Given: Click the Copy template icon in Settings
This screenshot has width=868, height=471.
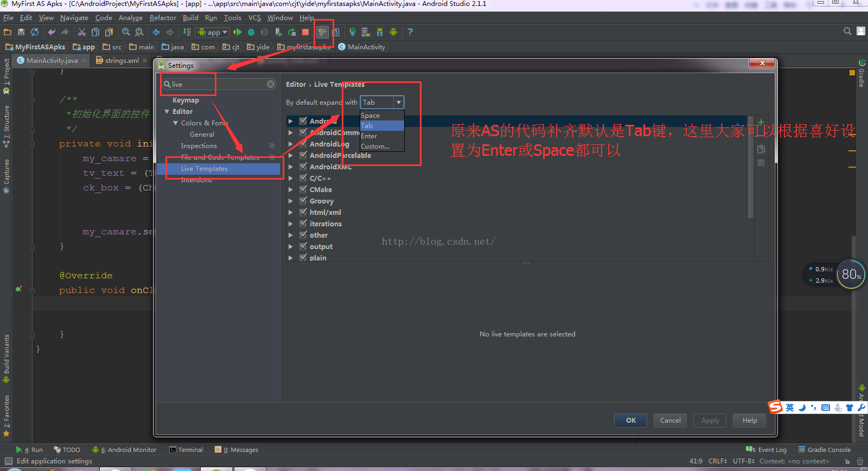Looking at the screenshot, I should [x=761, y=149].
